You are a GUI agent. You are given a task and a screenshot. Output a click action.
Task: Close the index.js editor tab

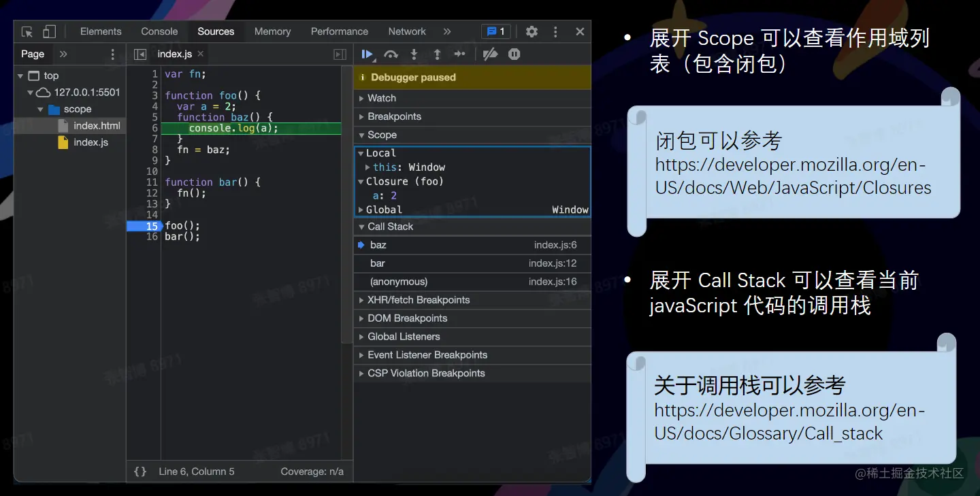click(x=201, y=54)
